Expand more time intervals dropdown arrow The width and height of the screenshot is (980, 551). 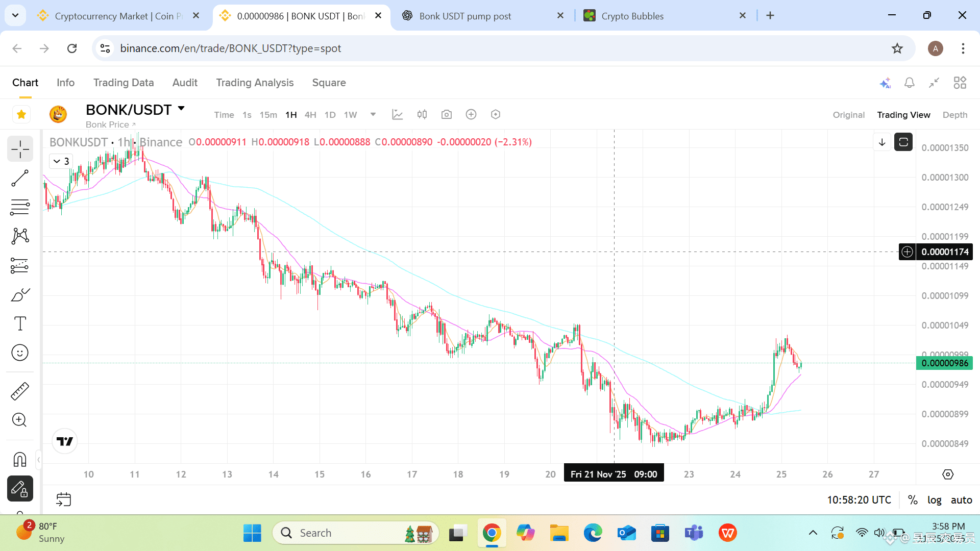(x=373, y=115)
